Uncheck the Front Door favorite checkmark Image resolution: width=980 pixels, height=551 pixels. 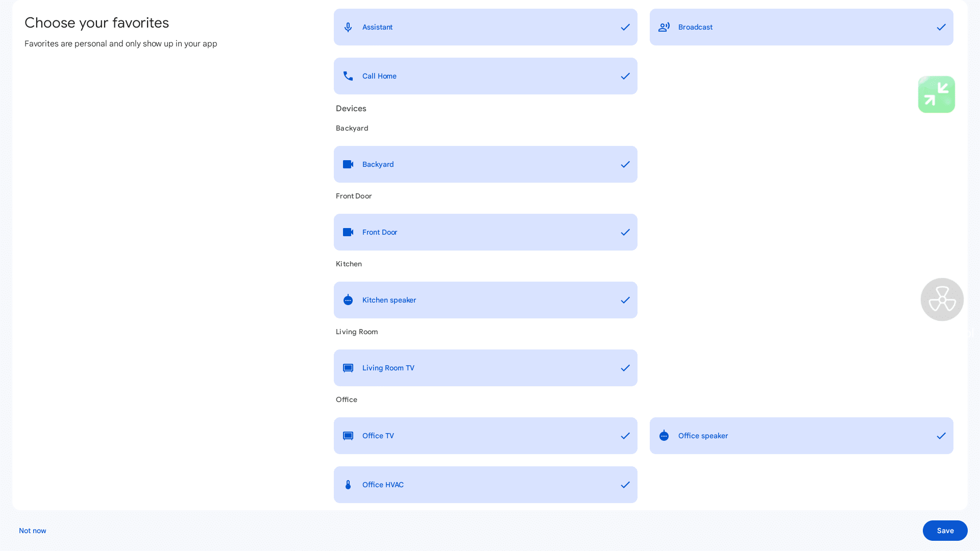tap(625, 232)
